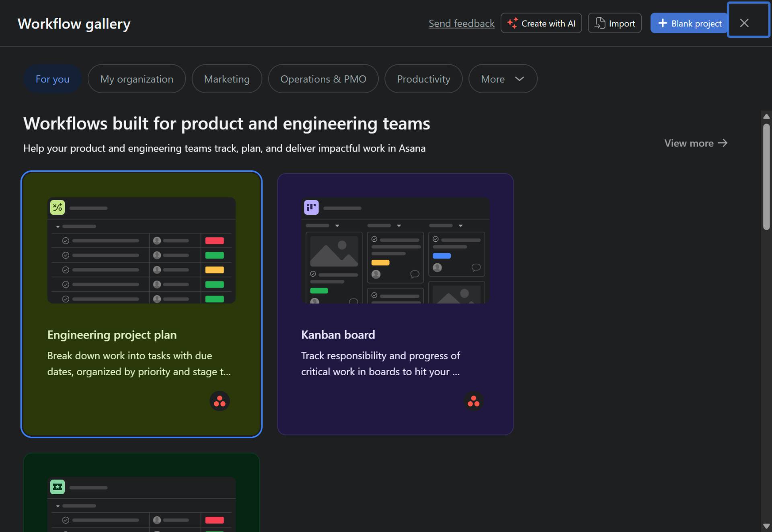Close the Workflow gallery with the X

click(x=744, y=23)
